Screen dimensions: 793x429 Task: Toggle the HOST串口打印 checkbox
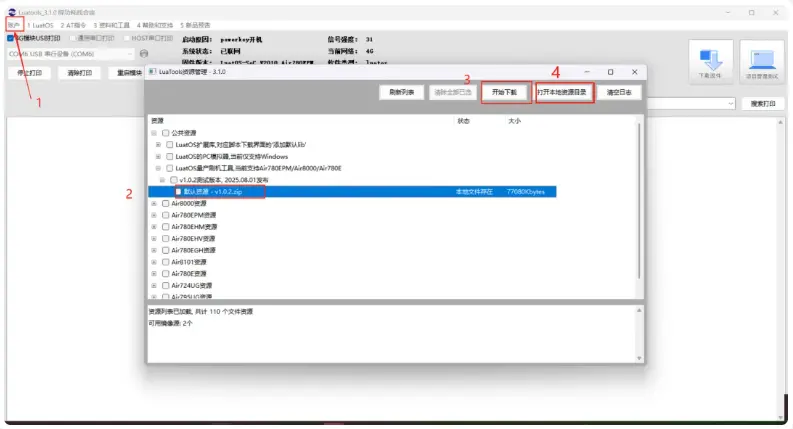click(127, 38)
